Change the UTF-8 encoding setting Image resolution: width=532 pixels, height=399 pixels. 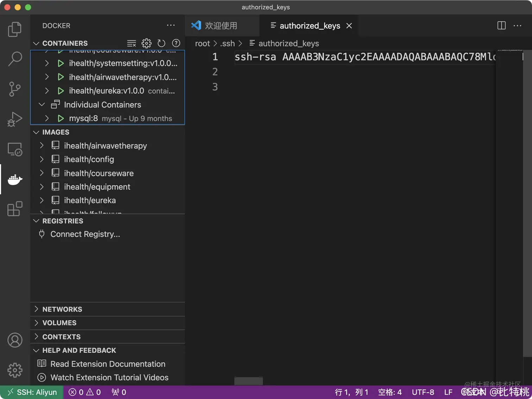(x=423, y=392)
